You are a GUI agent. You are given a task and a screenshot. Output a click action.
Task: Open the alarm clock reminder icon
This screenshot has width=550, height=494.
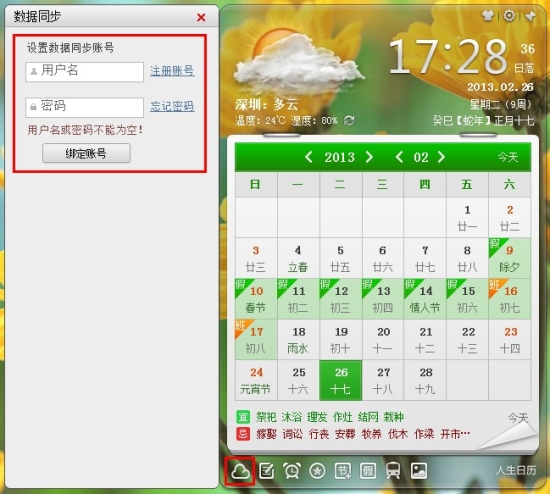tap(292, 471)
